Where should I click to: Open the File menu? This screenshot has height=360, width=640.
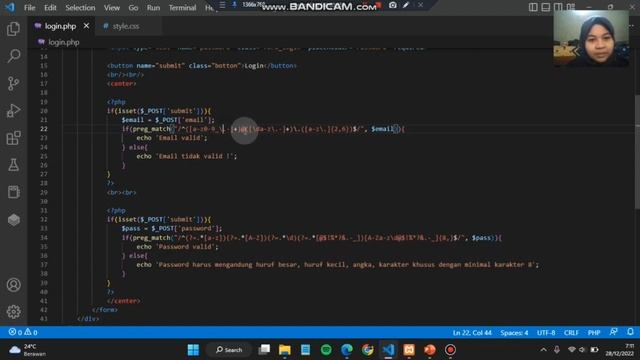[29, 8]
